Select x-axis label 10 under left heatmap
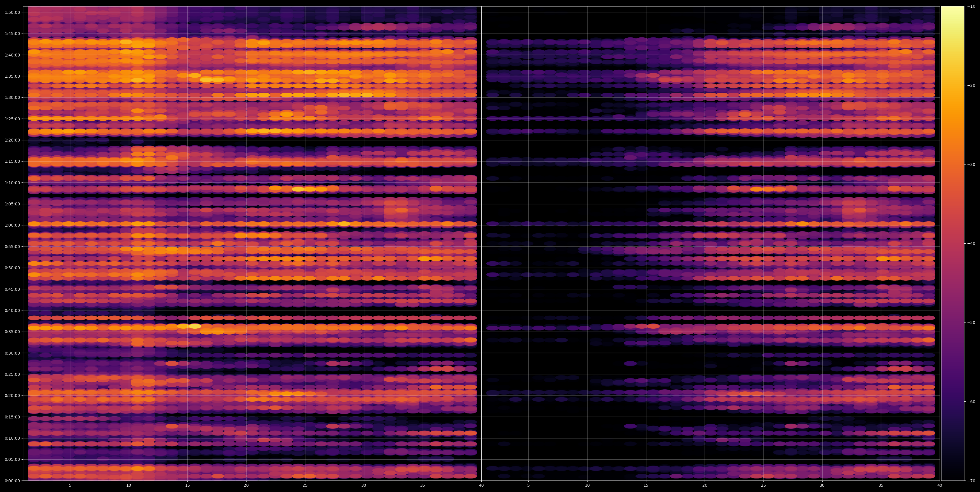Image resolution: width=980 pixels, height=492 pixels. click(x=129, y=486)
